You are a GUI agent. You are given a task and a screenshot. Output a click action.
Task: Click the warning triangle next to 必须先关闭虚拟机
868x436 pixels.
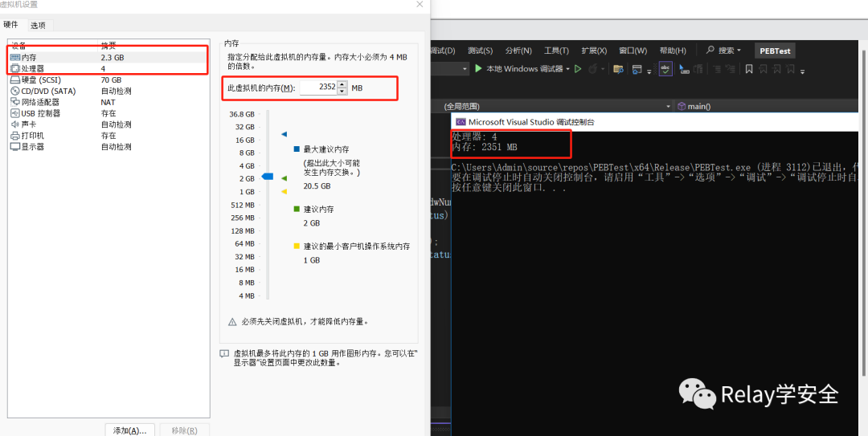pyautogui.click(x=232, y=321)
